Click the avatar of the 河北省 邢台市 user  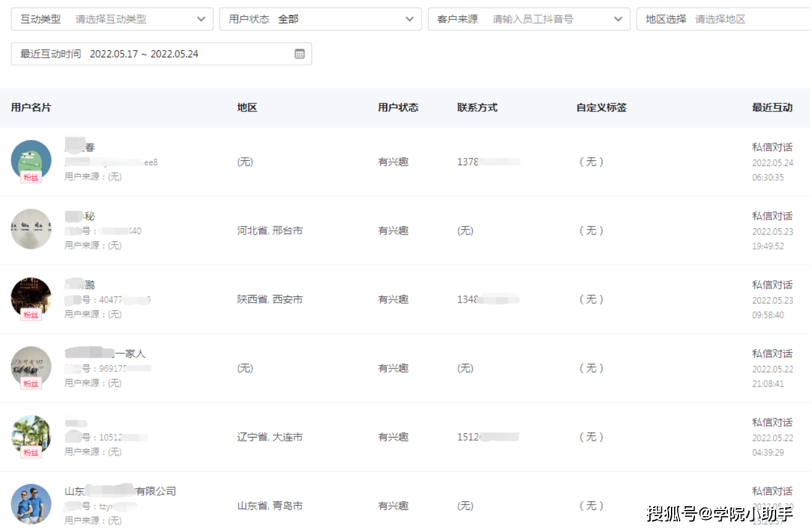pos(31,229)
